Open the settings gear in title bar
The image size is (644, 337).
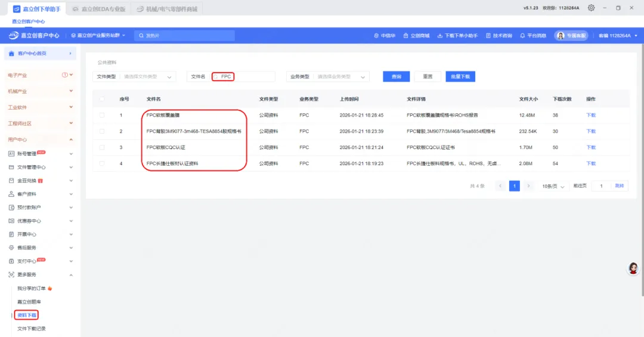coord(591,8)
